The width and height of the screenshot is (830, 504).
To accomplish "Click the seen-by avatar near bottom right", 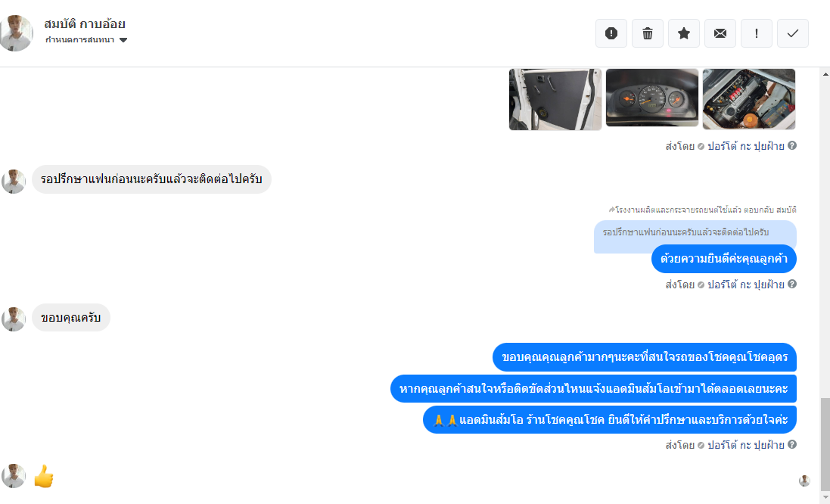I will [x=804, y=481].
